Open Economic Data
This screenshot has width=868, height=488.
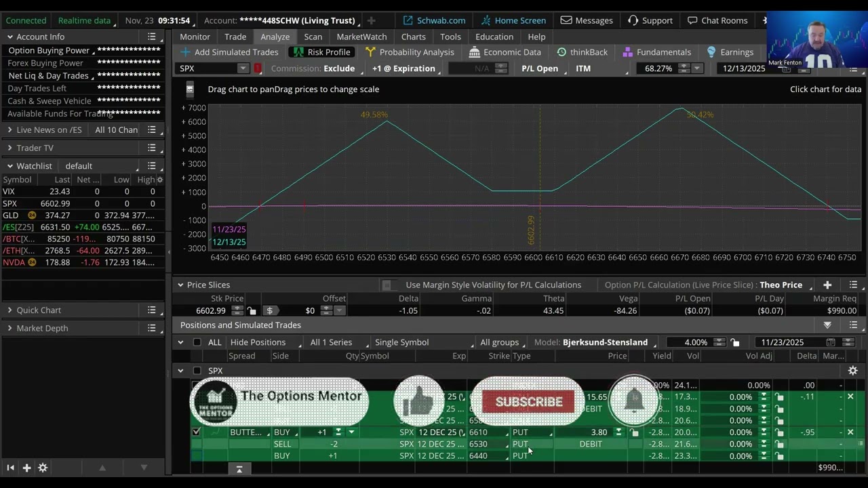pyautogui.click(x=505, y=52)
